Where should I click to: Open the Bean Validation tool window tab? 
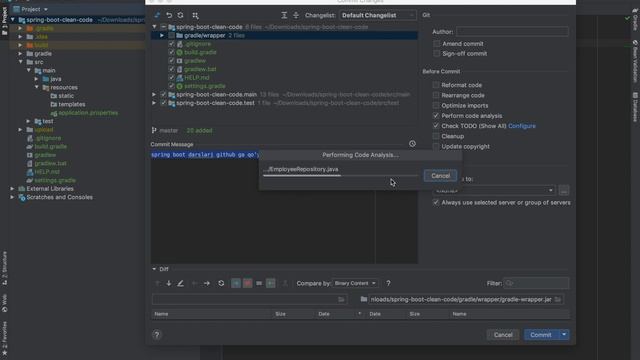click(635, 61)
